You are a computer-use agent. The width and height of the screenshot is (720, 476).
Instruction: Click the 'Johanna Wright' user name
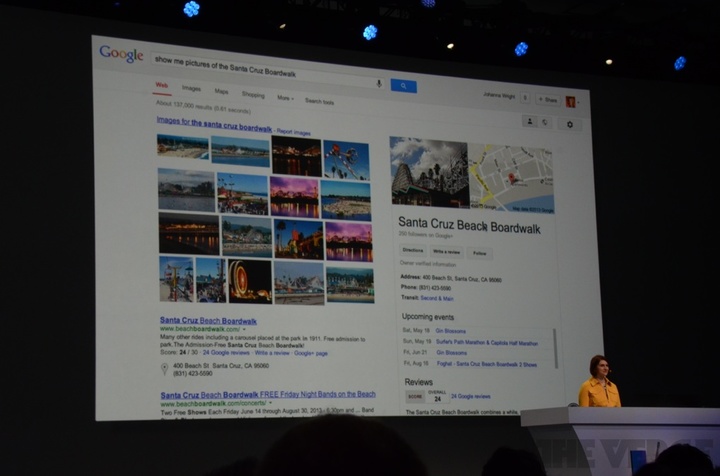[x=499, y=96]
